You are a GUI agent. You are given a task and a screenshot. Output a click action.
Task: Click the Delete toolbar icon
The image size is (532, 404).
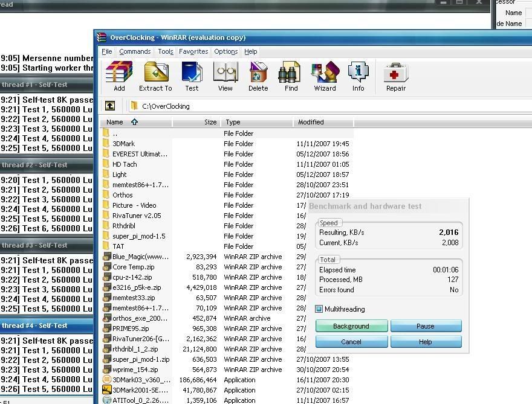258,72
